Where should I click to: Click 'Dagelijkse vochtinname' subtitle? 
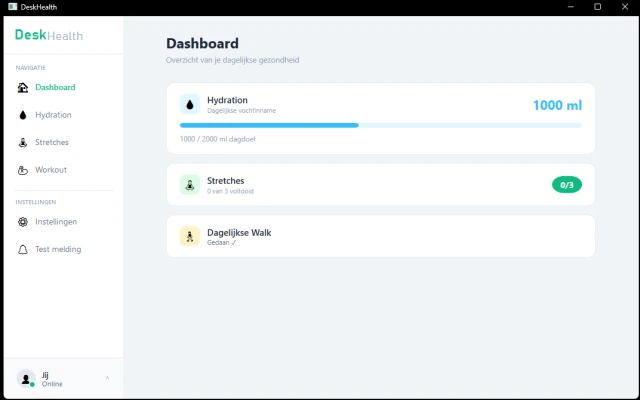point(242,111)
